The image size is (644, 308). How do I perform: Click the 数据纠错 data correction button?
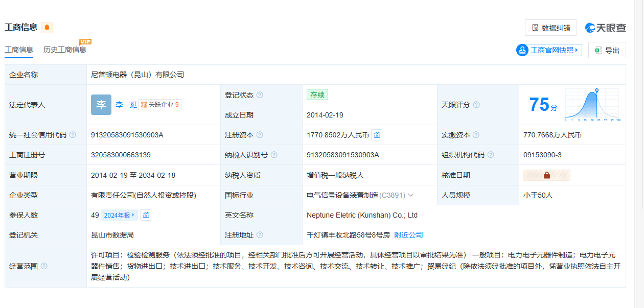coord(550,28)
